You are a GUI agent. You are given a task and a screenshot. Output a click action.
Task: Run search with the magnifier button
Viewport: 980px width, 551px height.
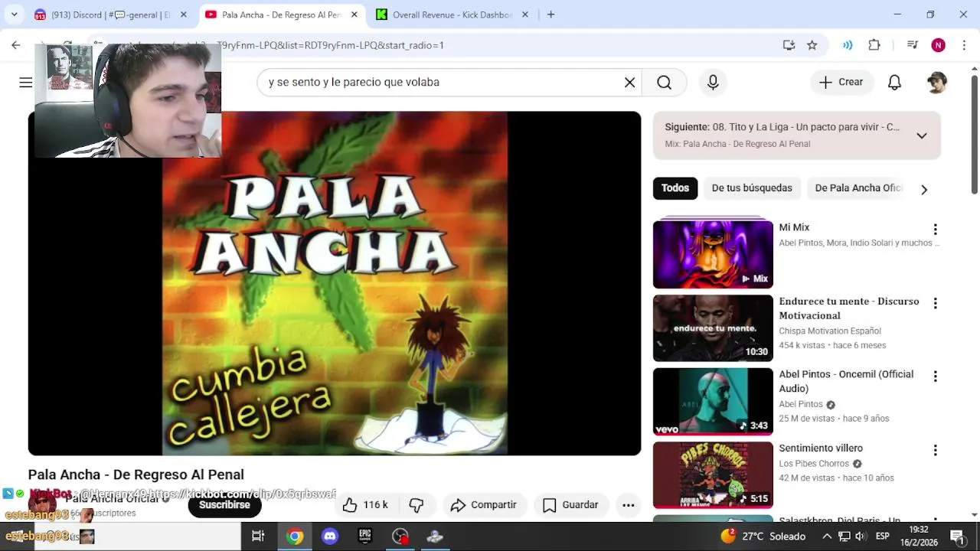pyautogui.click(x=664, y=83)
